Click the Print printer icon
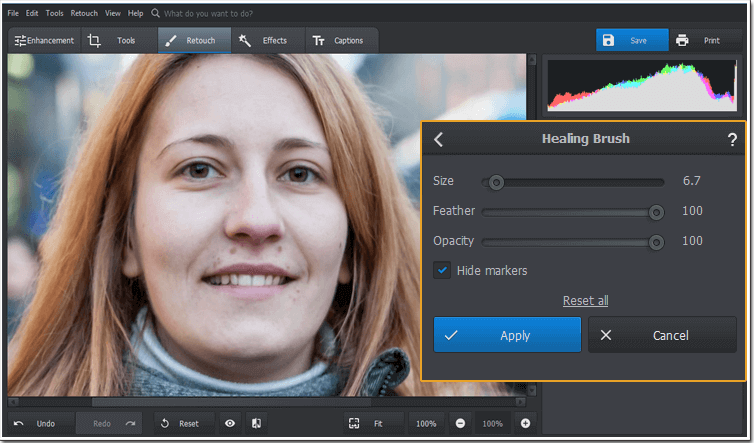 pos(682,40)
